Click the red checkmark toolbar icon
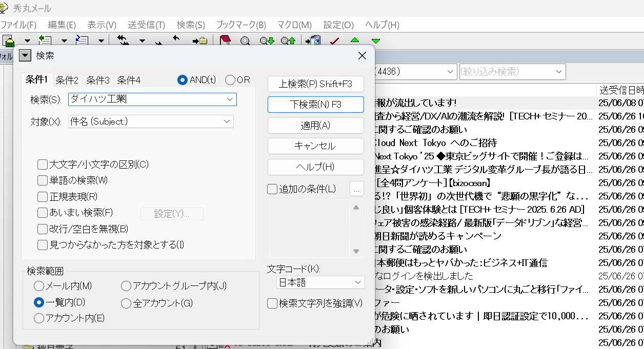Image resolution: width=644 pixels, height=349 pixels. click(334, 41)
